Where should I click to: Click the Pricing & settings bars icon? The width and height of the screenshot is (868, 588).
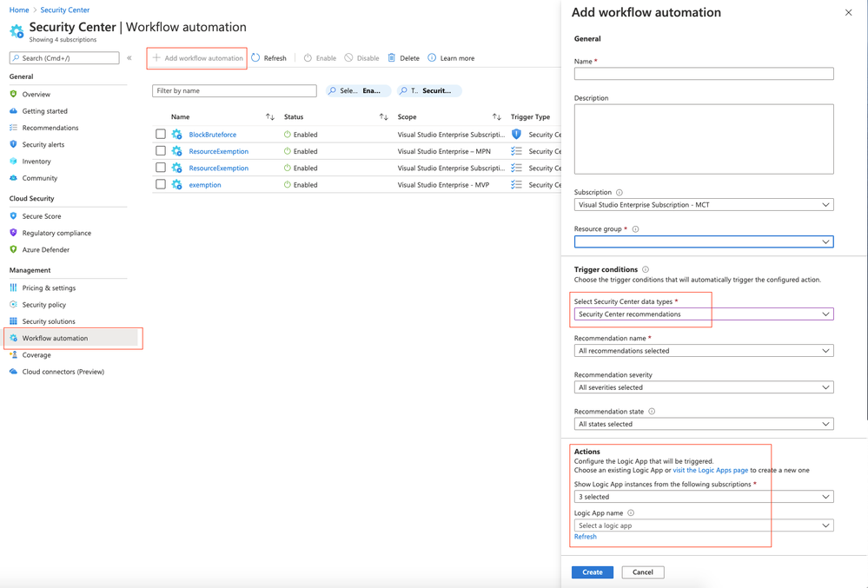coord(13,287)
